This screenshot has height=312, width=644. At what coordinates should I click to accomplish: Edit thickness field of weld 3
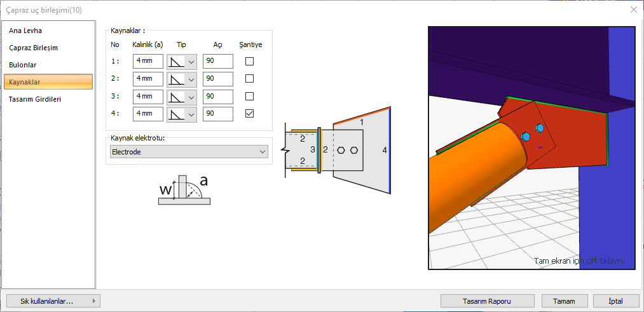point(148,96)
